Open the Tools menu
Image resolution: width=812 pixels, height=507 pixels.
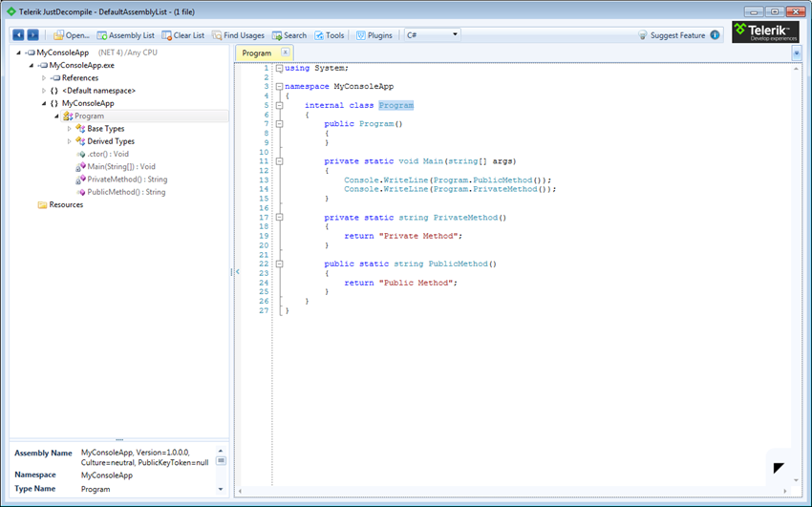[x=329, y=35]
